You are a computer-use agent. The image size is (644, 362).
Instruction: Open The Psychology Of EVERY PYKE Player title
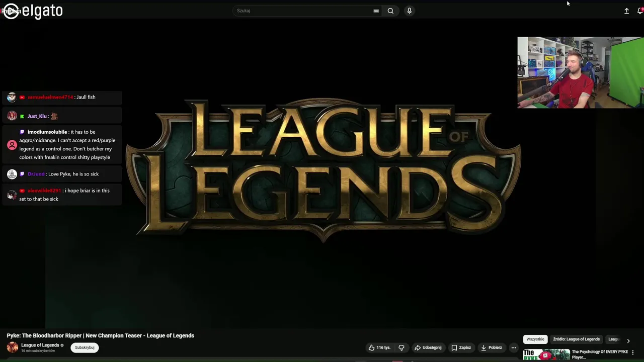coord(600,354)
